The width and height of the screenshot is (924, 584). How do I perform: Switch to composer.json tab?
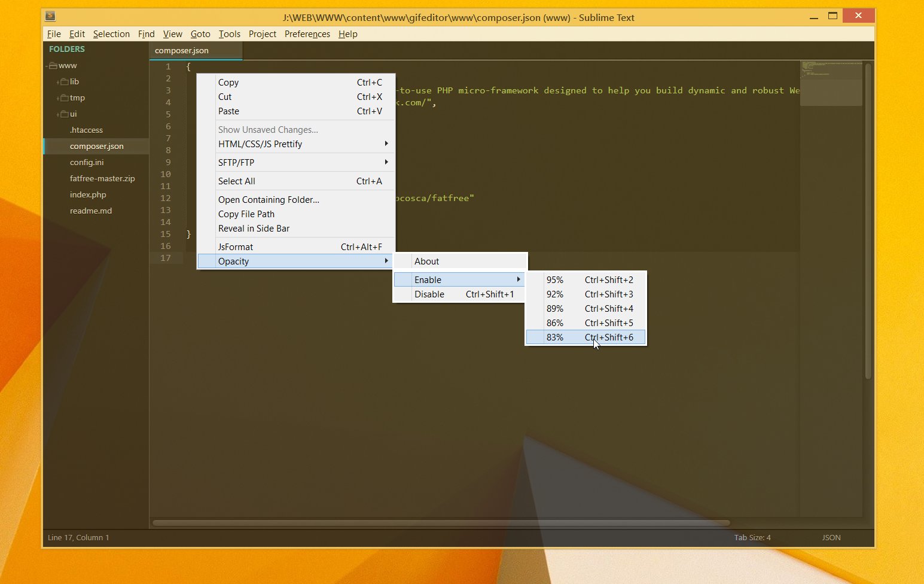(182, 51)
